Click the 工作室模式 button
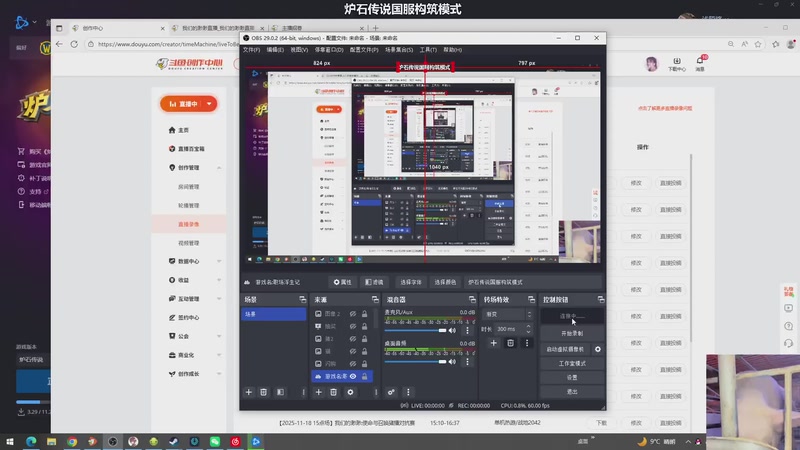Screen dimensions: 800x450 572,363
